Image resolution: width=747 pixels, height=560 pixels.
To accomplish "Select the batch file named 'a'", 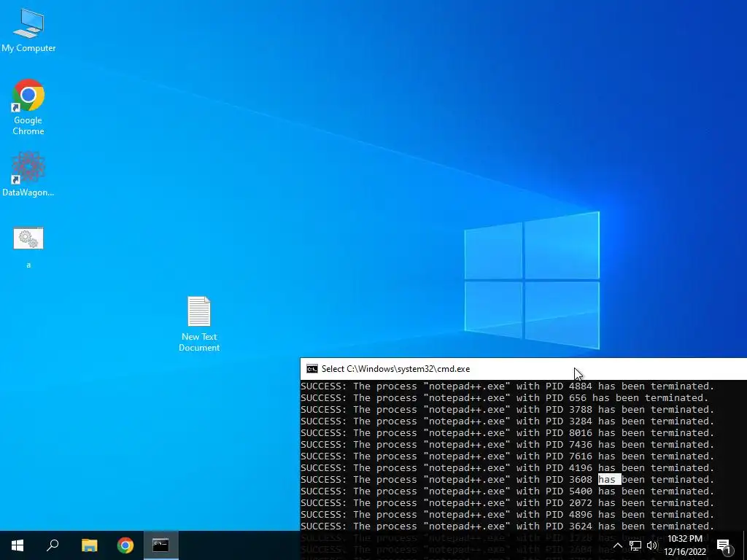I will click(x=28, y=247).
